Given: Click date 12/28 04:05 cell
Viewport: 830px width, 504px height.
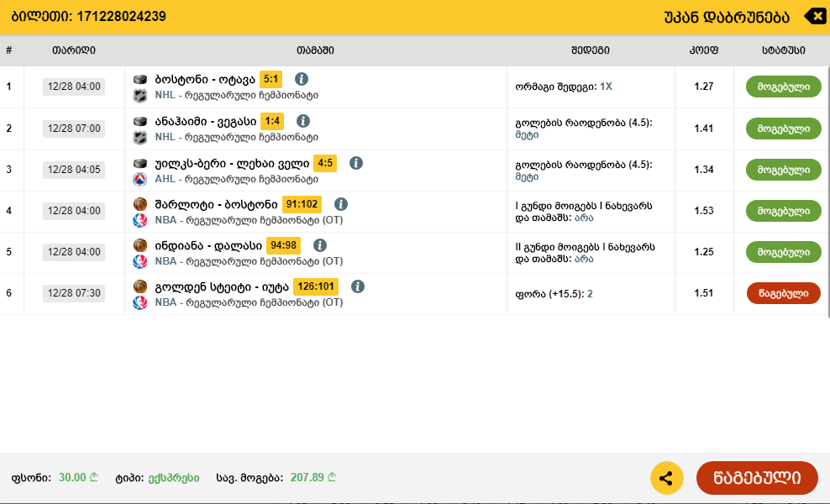Looking at the screenshot, I should [74, 170].
